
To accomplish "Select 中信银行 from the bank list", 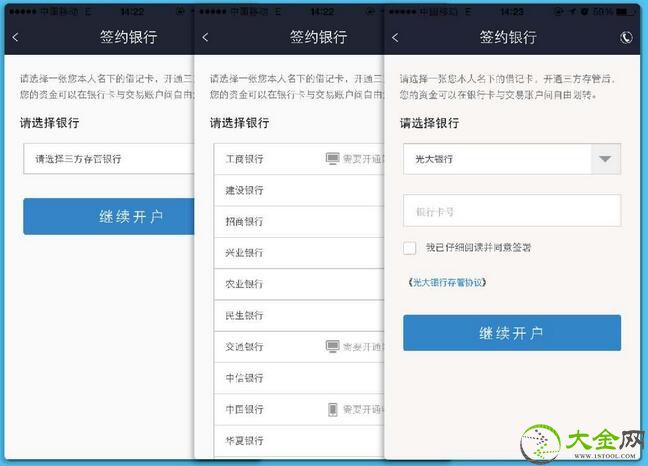I will pyautogui.click(x=299, y=378).
